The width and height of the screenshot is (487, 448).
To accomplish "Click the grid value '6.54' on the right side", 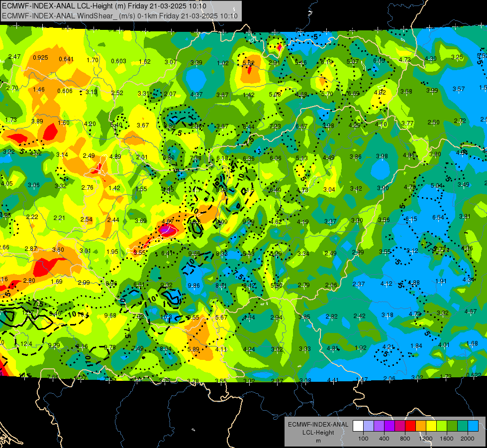I will click(x=438, y=218).
